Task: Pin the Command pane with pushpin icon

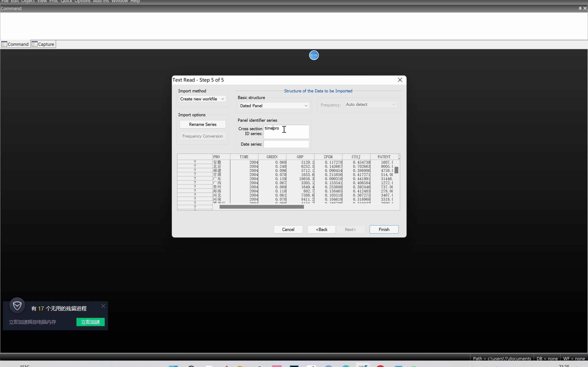Action: pyautogui.click(x=580, y=8)
